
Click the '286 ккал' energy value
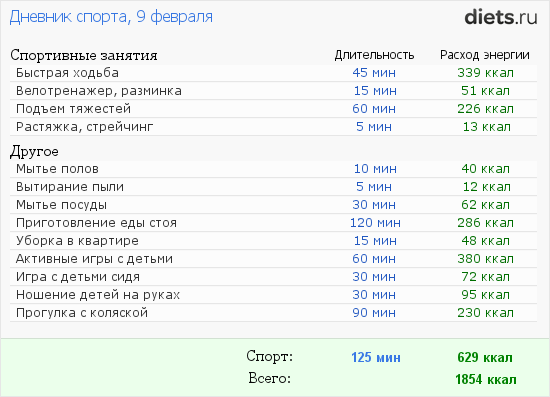[x=485, y=223]
